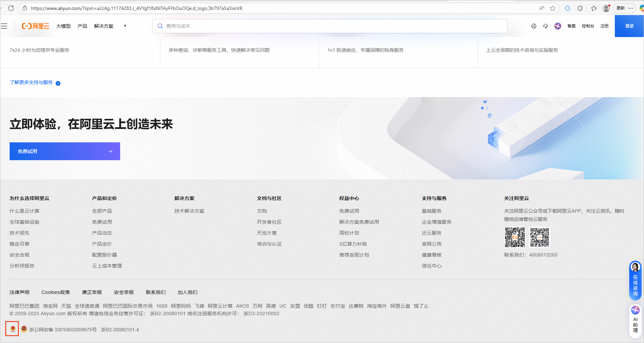Open 企业增值服务 footer link
The height and width of the screenshot is (343, 644).
[437, 222]
